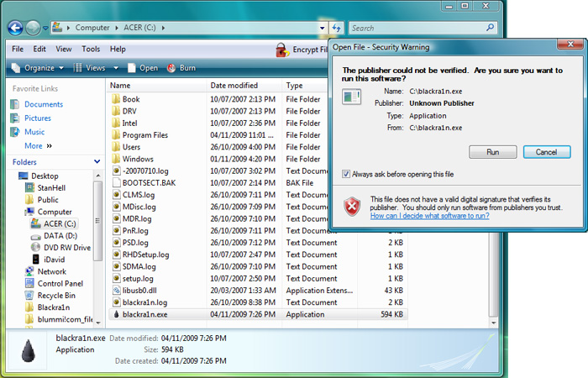Image resolution: width=588 pixels, height=378 pixels.
Task: Open the recent pages dropdown arrow
Action: coord(45,28)
